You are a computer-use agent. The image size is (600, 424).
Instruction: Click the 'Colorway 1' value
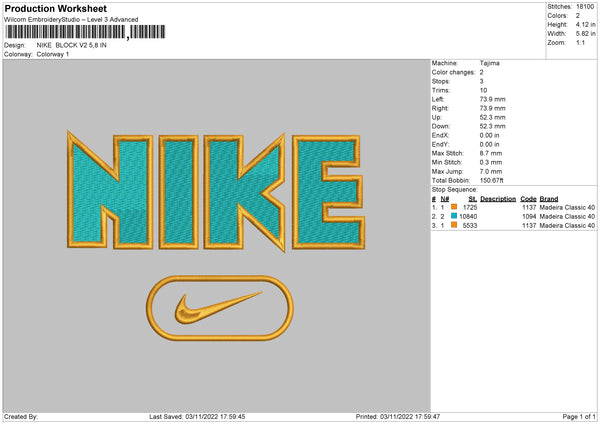coord(53,54)
